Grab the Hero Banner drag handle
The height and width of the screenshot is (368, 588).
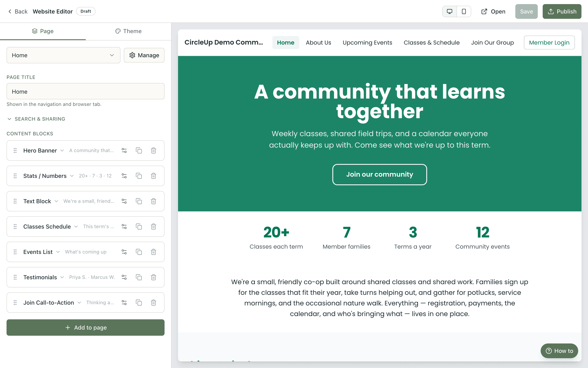click(15, 150)
